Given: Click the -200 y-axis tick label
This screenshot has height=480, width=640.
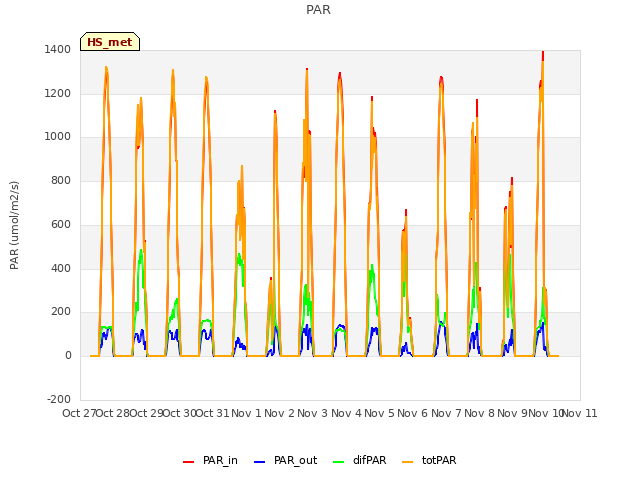Looking at the screenshot, I should coord(59,399).
